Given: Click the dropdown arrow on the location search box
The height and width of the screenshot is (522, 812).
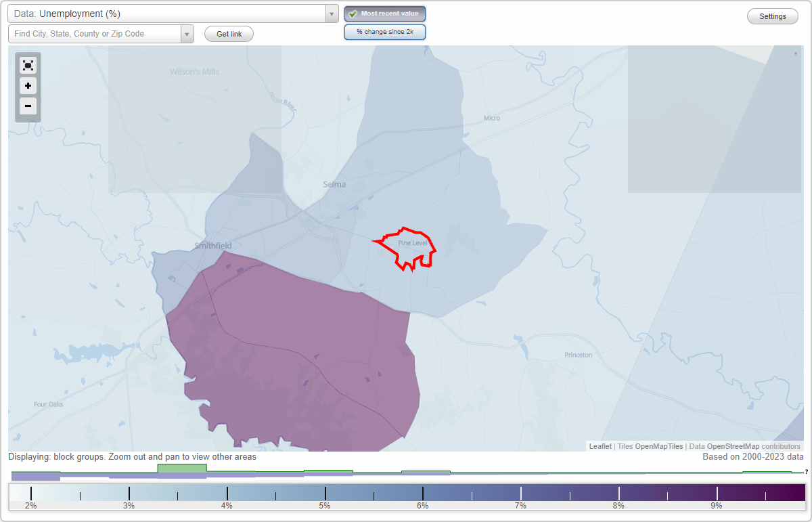Looking at the screenshot, I should (187, 33).
